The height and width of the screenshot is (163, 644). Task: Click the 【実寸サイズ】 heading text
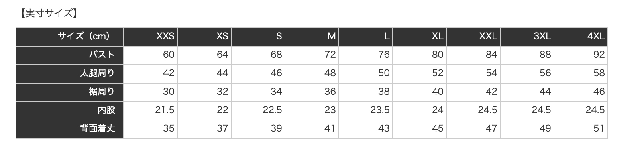pos(48,14)
